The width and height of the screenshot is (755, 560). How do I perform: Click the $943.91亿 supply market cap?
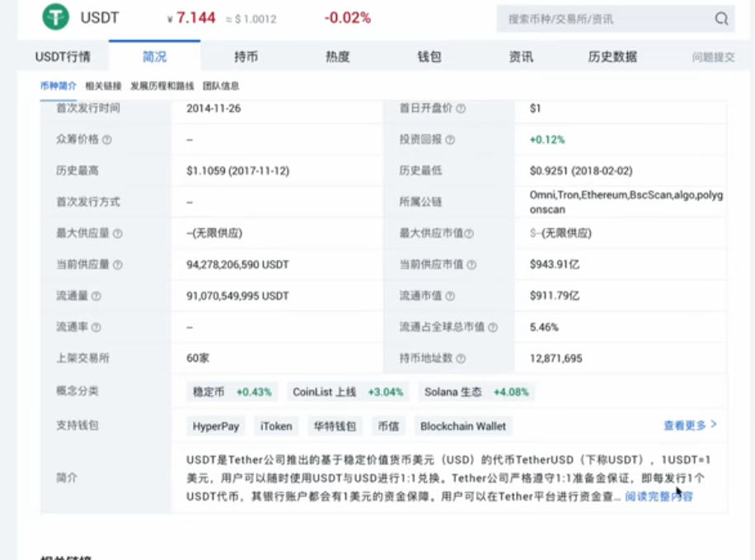[x=554, y=265]
